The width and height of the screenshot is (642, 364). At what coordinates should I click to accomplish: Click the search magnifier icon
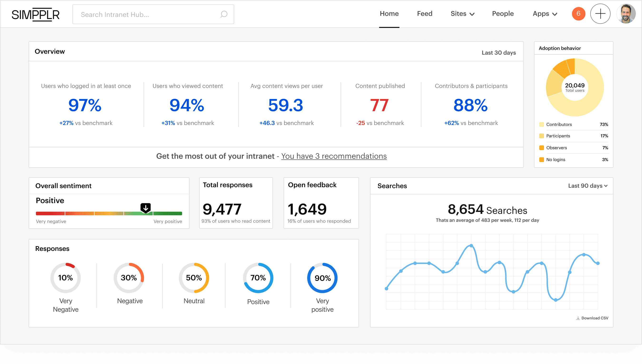(x=224, y=14)
